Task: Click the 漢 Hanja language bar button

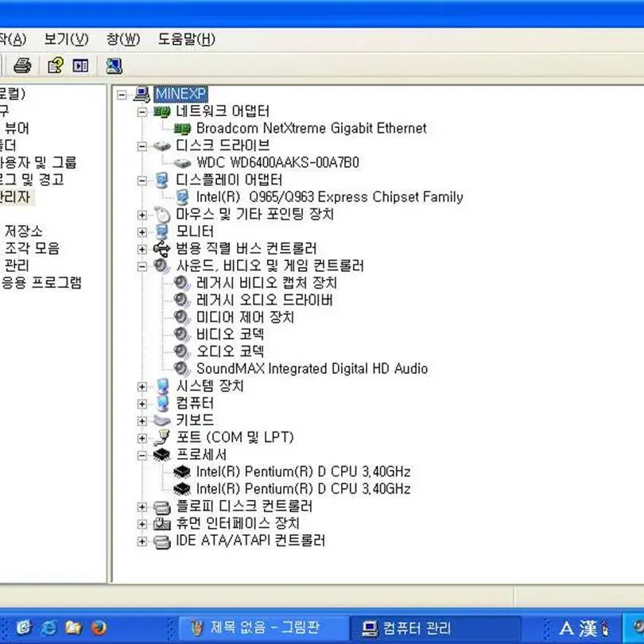Action: coord(588,628)
